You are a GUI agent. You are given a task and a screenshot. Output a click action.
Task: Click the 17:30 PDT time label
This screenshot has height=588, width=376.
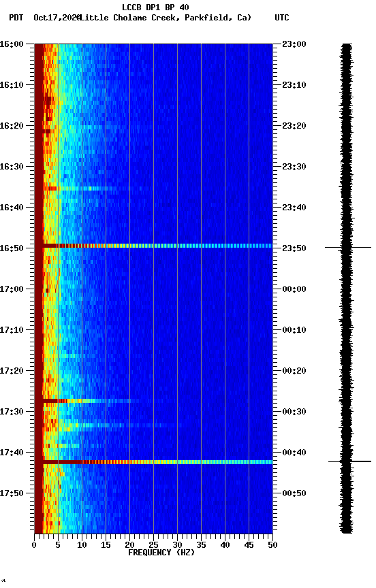click(x=12, y=412)
